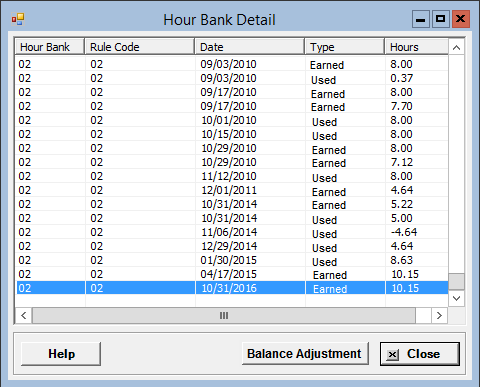This screenshot has width=480, height=387.
Task: Click the highlighted 10/31/2016 date cell
Action: pos(229,288)
